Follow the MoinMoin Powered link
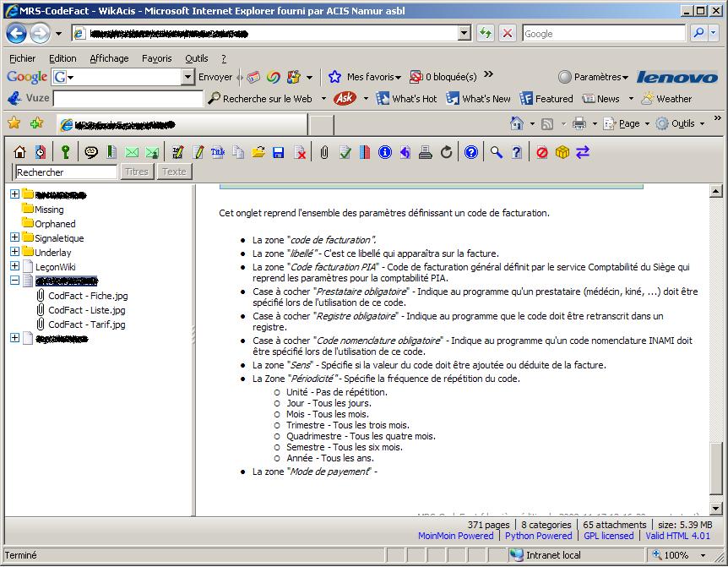728x567 pixels. point(455,536)
